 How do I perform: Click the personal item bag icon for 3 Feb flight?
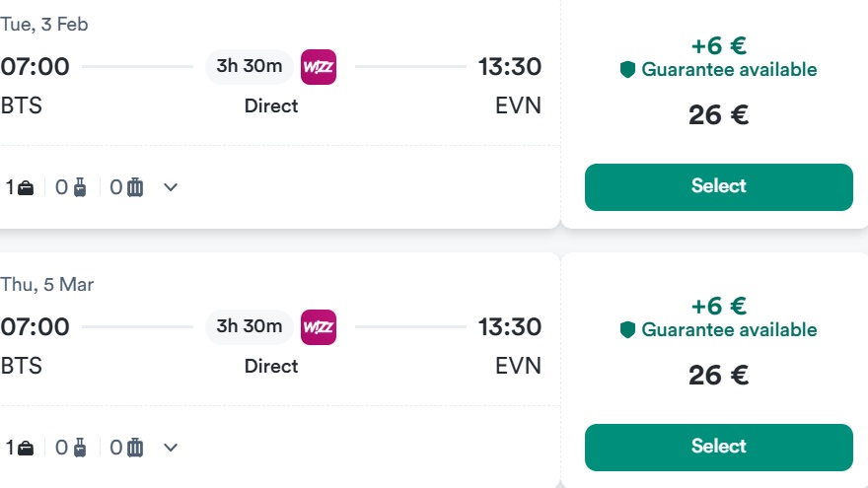pos(26,187)
